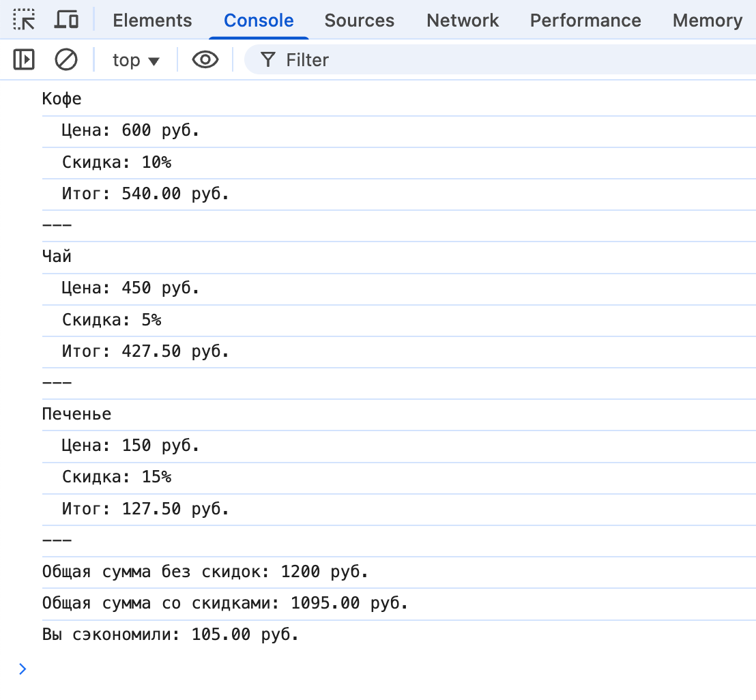Viewport: 756px width, 700px height.
Task: Click the 'Итог: 540.00 руб.' log line
Action: 145,194
